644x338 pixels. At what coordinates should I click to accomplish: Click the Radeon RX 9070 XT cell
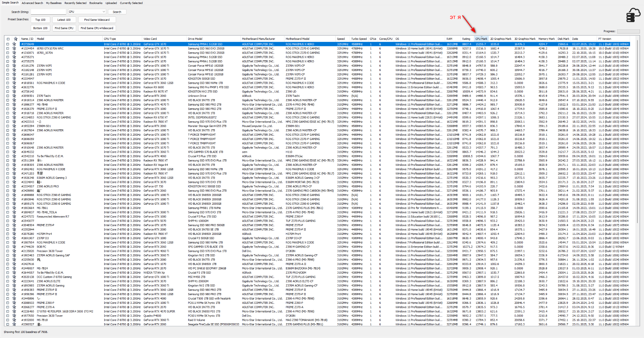[x=156, y=91]
